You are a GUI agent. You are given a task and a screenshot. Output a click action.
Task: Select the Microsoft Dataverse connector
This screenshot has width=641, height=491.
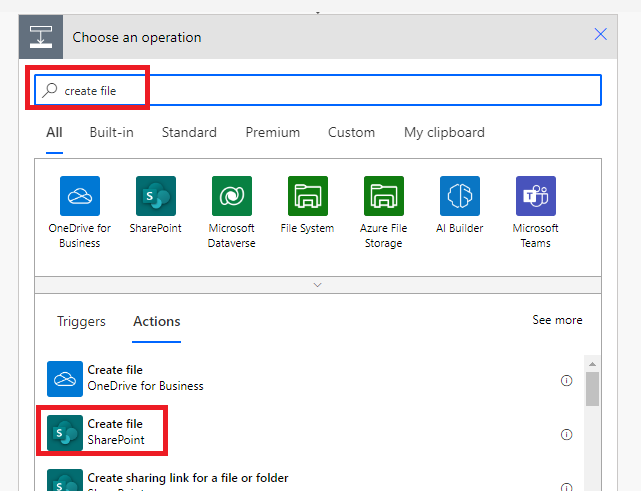tap(231, 196)
